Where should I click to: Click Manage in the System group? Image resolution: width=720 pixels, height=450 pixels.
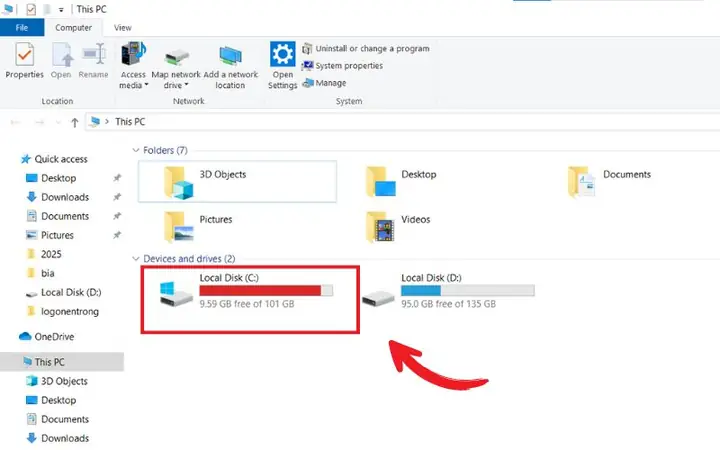click(x=324, y=83)
